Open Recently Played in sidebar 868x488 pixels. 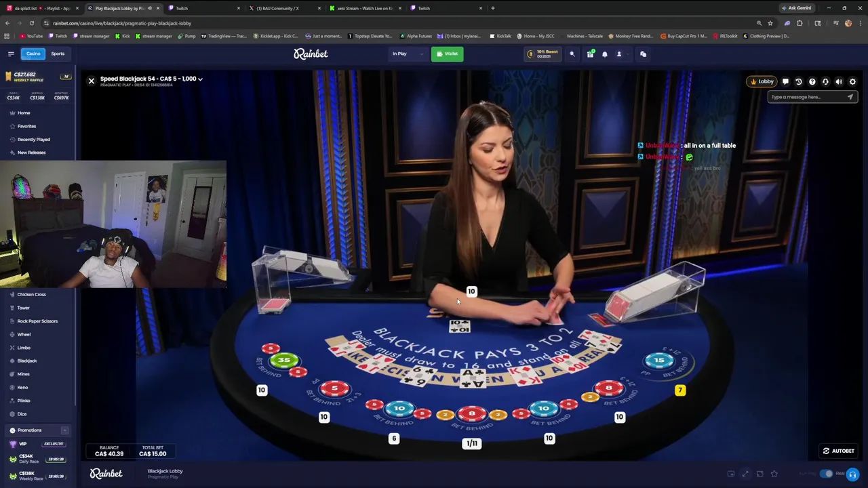33,140
